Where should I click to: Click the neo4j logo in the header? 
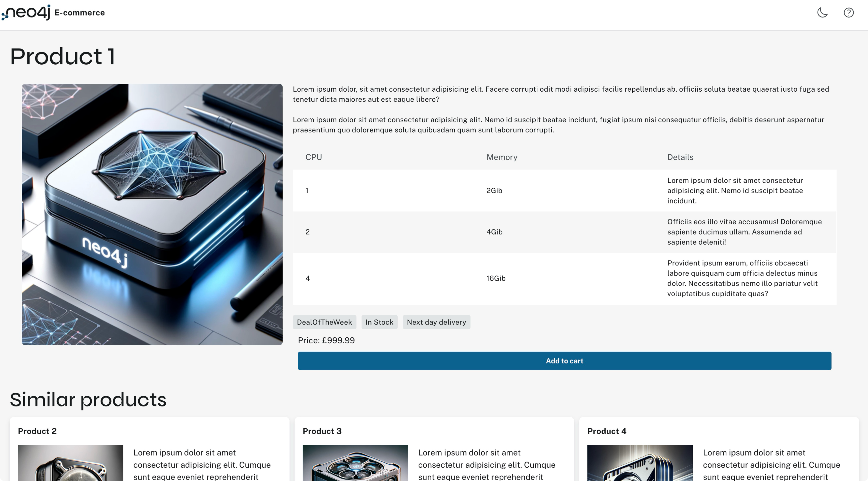point(26,13)
